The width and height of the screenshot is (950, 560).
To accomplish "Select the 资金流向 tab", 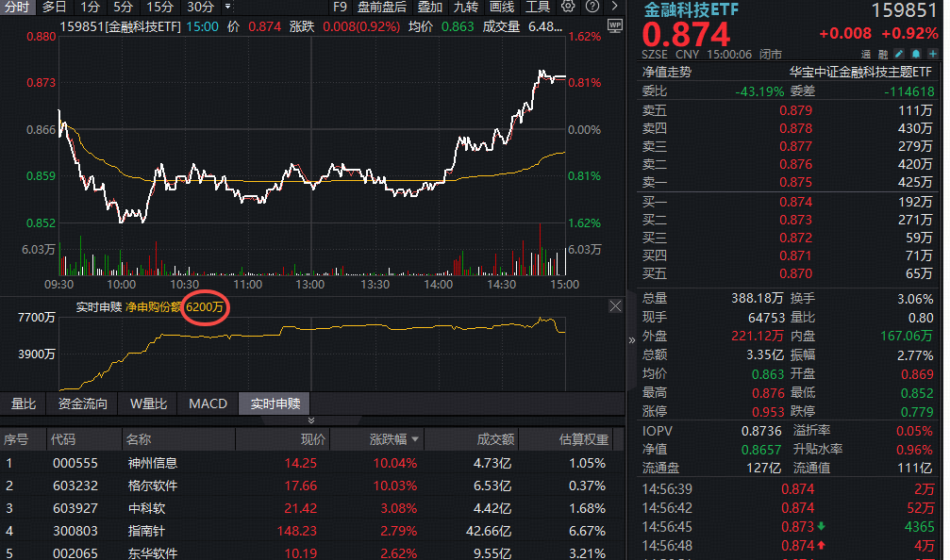I will 83,404.
